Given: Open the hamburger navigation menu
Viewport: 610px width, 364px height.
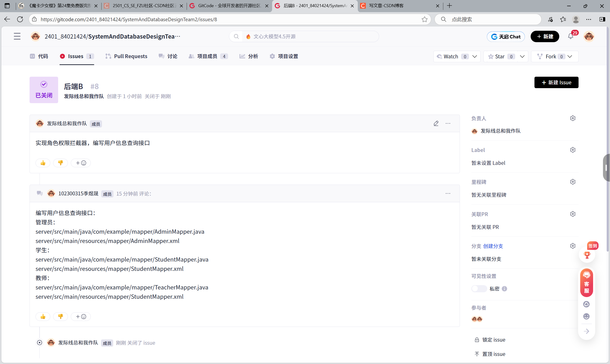Looking at the screenshot, I should coord(17,36).
